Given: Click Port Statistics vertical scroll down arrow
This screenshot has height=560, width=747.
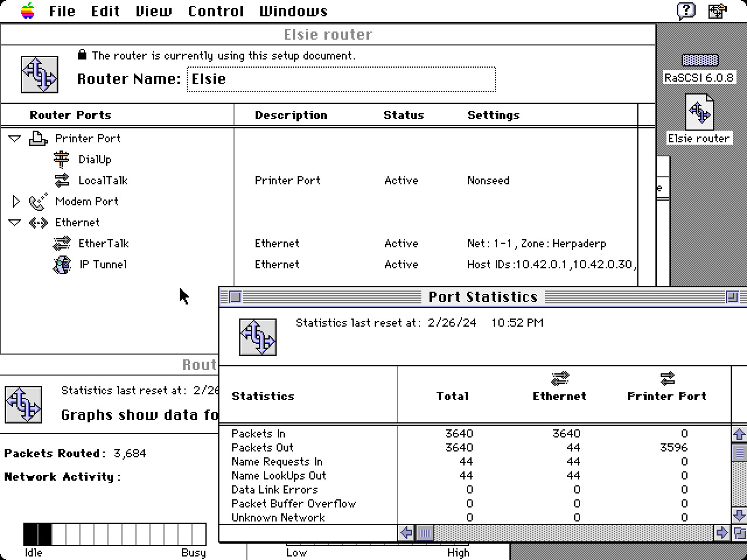Looking at the screenshot, I should [739, 516].
